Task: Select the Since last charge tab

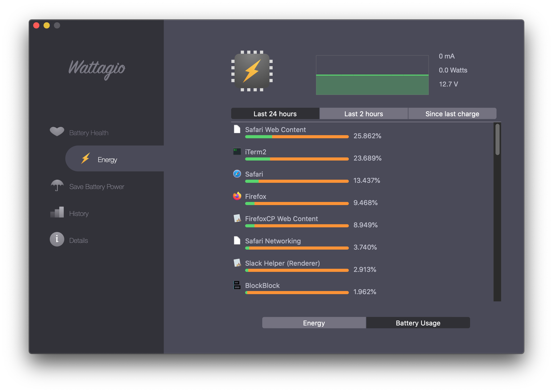Action: pos(452,114)
